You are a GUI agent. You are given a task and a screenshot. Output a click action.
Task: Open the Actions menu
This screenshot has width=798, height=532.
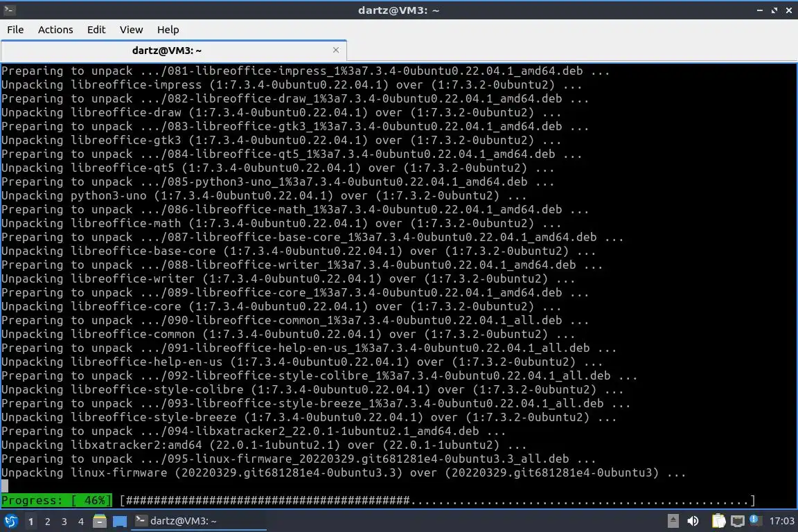[55, 30]
